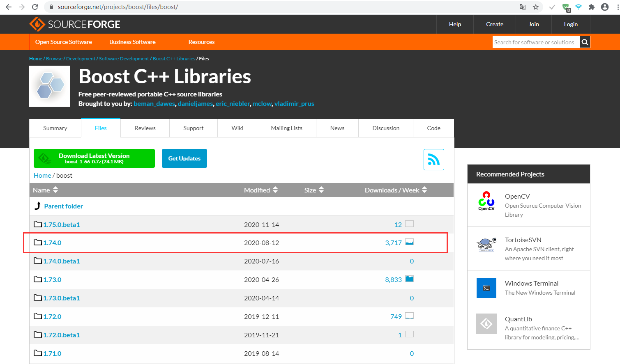The width and height of the screenshot is (620, 364).
Task: Click the RSS feed icon
Action: pos(433,160)
